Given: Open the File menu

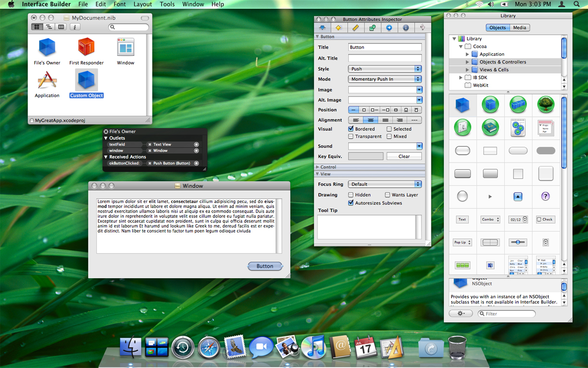Looking at the screenshot, I should click(x=83, y=4).
